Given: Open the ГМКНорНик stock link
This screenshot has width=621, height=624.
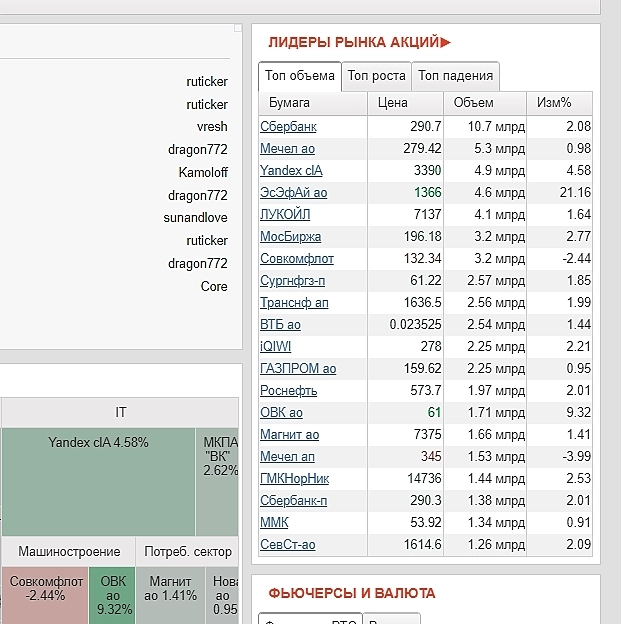Looking at the screenshot, I should [x=293, y=478].
